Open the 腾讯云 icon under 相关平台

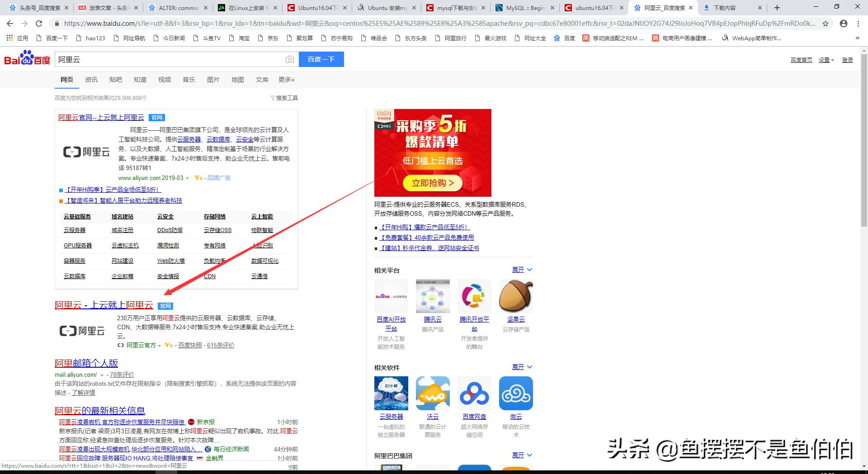coord(433,296)
